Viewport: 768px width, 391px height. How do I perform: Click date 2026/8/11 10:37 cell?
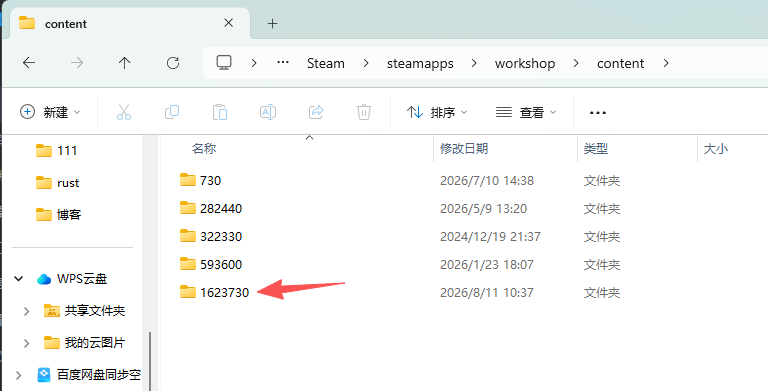coord(487,293)
